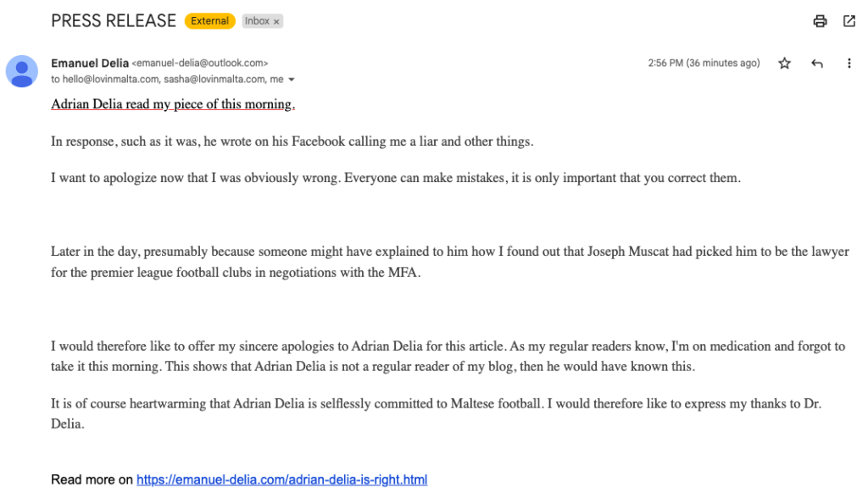Star the Emanuel Delia message
868x493 pixels.
point(785,64)
